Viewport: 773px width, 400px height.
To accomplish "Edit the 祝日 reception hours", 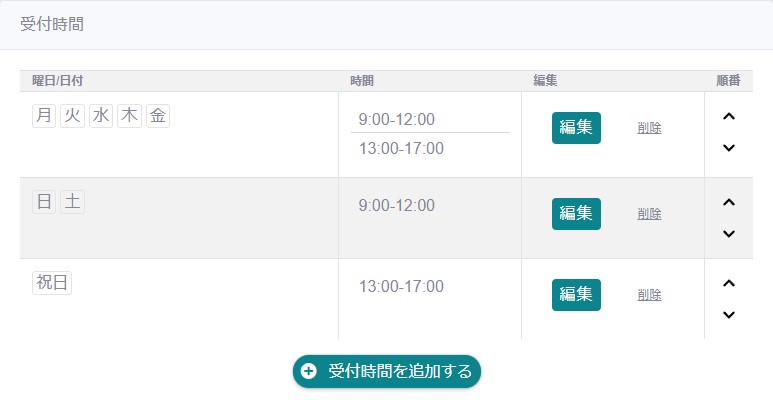I will (x=576, y=295).
